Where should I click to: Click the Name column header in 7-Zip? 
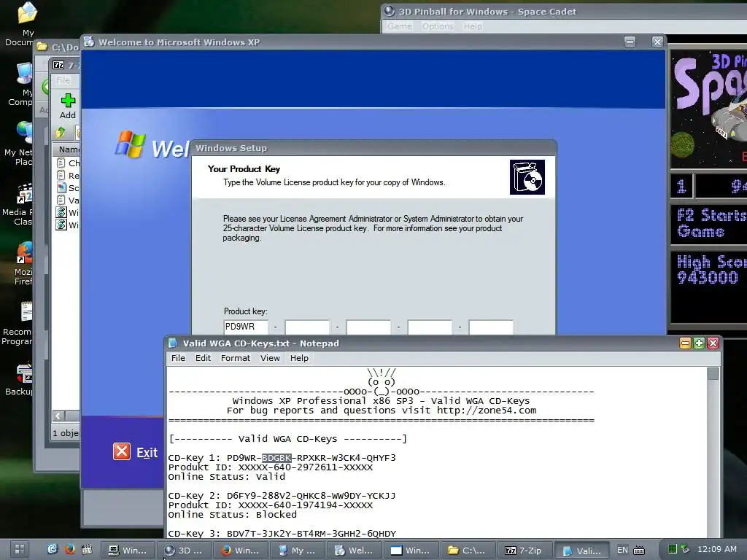coord(66,149)
